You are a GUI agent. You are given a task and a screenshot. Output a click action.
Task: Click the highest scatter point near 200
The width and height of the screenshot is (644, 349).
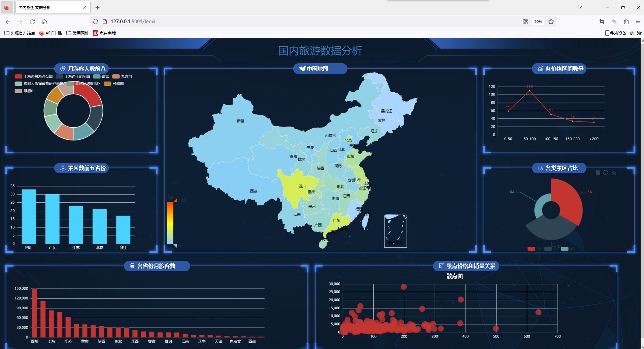coord(404,287)
